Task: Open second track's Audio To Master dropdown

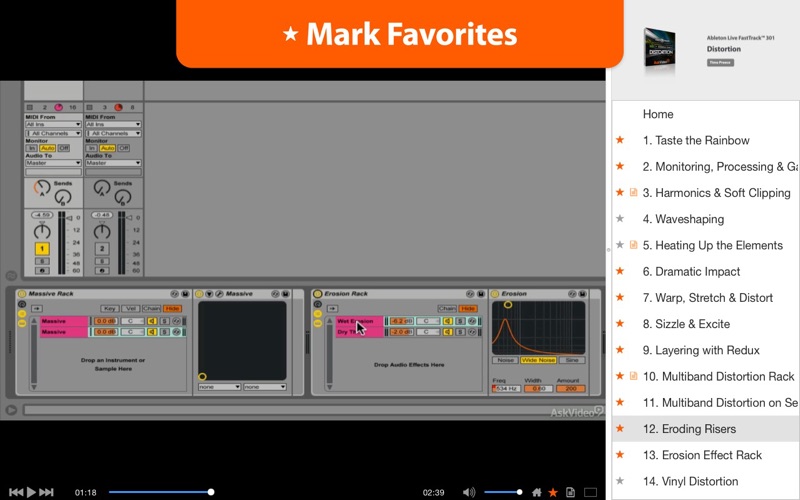Action: [x=113, y=163]
